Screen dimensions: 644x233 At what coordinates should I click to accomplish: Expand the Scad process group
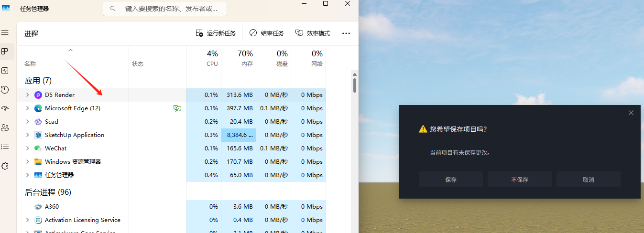click(x=27, y=122)
